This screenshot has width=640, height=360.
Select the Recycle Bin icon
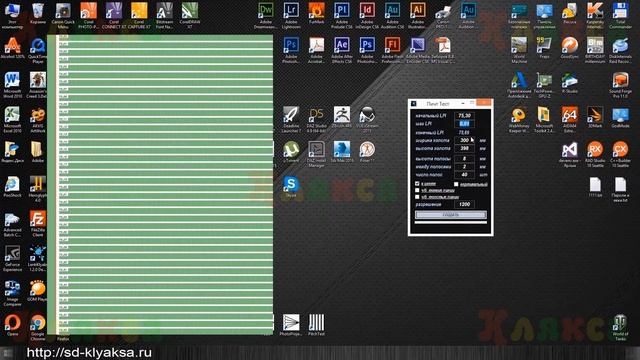click(38, 13)
